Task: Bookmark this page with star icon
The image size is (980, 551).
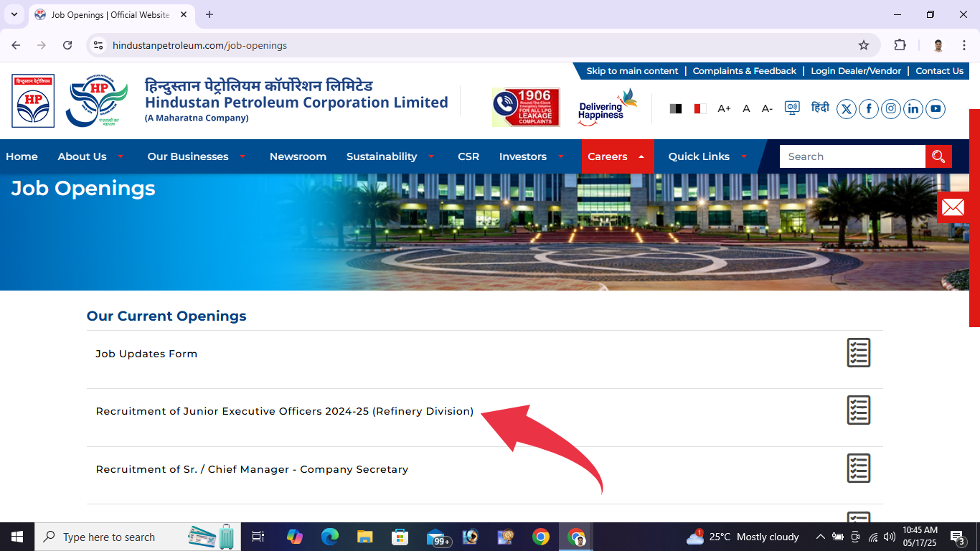Action: click(x=864, y=45)
